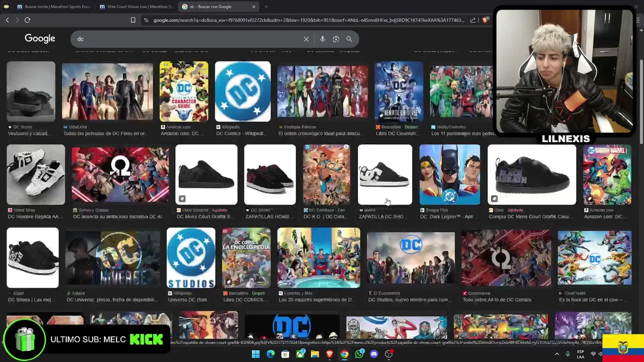Screen dimensions: 644x362
Task: Open the Justice League 'Todas las películas de DC' image
Action: pyautogui.click(x=107, y=92)
